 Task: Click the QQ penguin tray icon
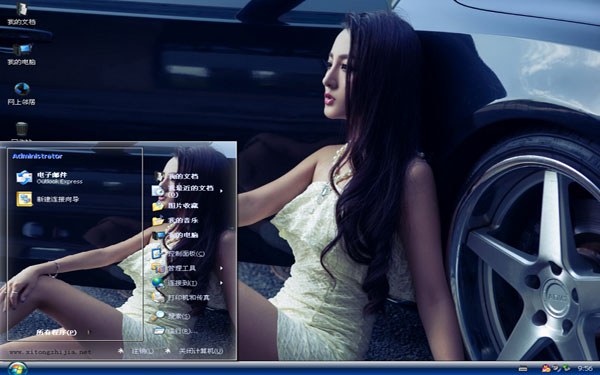pyautogui.click(x=546, y=368)
